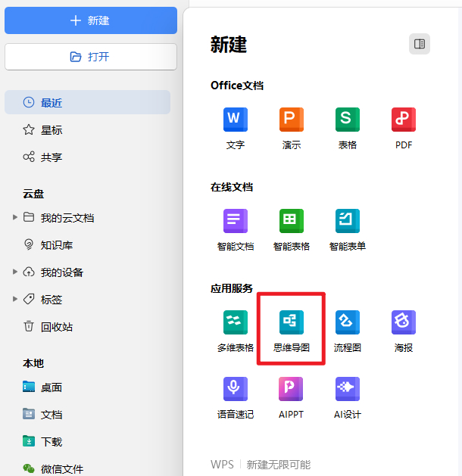The width and height of the screenshot is (462, 476).
Task: Click the blue 新建 button
Action: coord(91,20)
